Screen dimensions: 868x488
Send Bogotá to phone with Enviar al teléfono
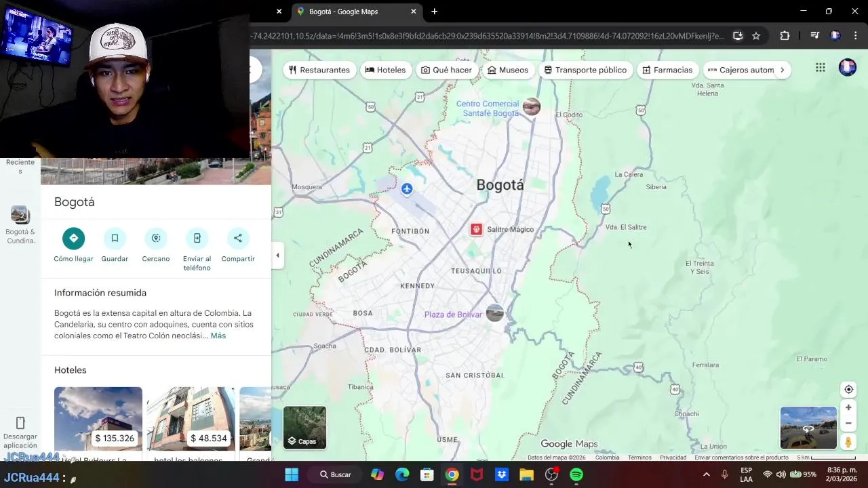tap(197, 238)
